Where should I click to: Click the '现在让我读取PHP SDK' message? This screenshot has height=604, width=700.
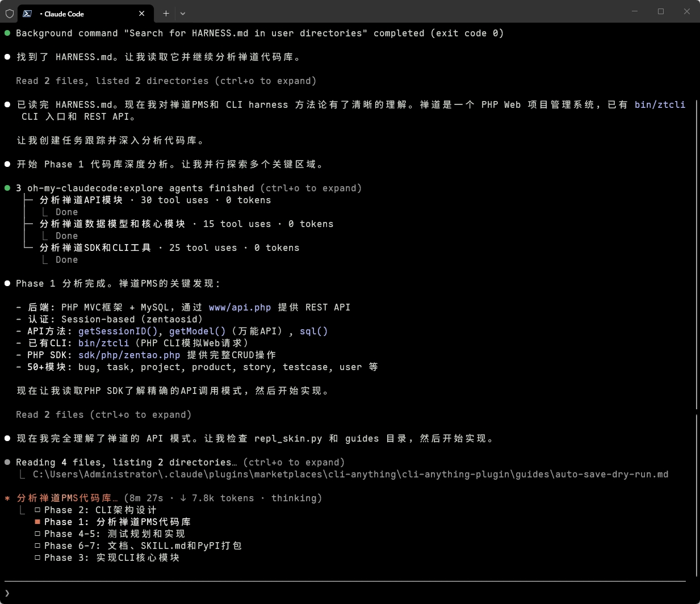coord(173,391)
